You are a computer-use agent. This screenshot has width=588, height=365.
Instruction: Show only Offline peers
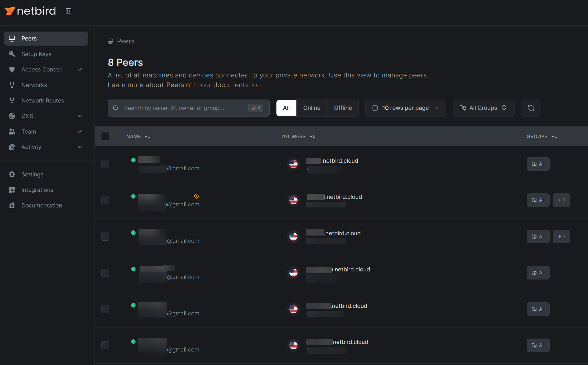(343, 108)
